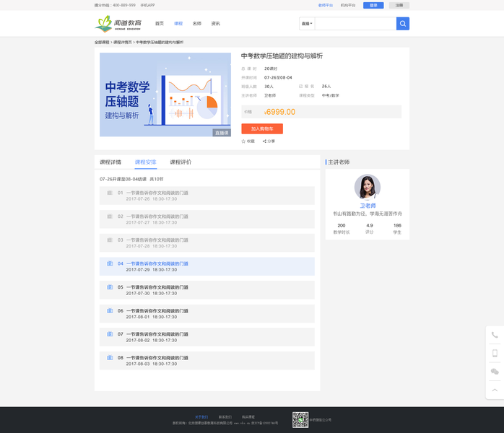Image resolution: width=504 pixels, height=433 pixels.
Task: Switch to the 课程详情 tab
Action: click(110, 162)
